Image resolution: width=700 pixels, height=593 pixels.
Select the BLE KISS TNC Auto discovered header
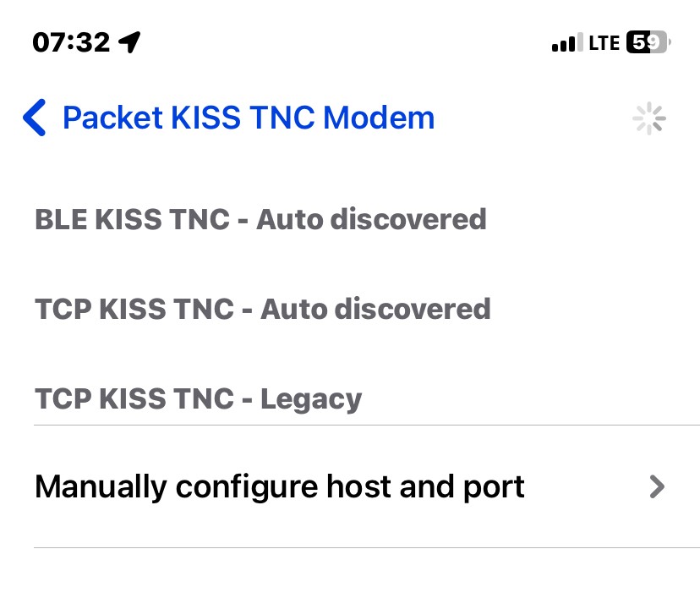click(260, 219)
